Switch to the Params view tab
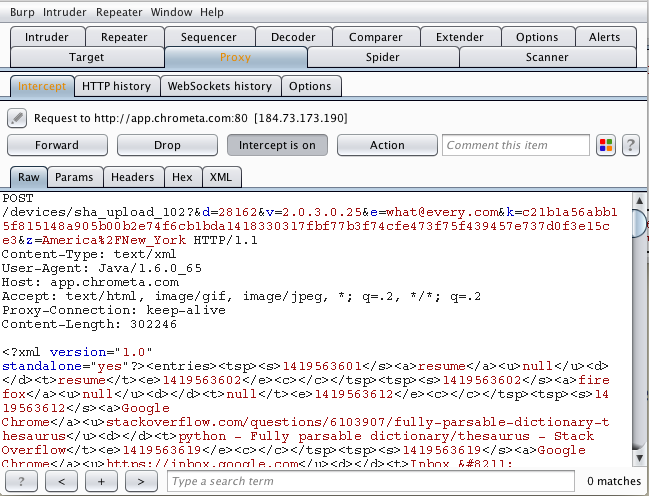The height and width of the screenshot is (496, 649). point(74,177)
